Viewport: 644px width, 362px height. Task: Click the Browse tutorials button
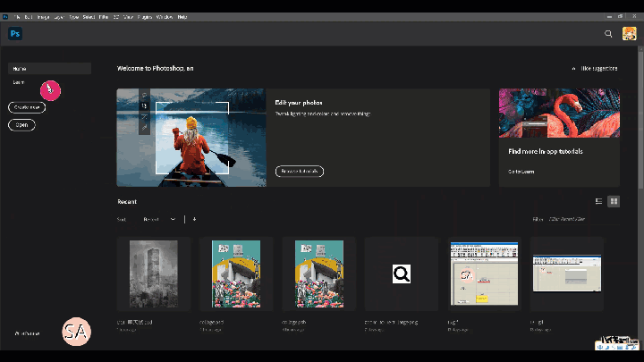[x=300, y=171]
